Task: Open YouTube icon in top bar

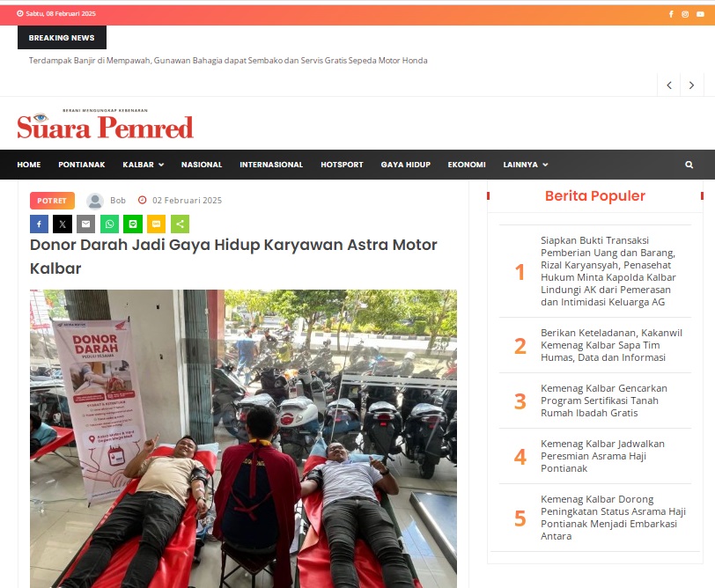Action: pos(700,14)
